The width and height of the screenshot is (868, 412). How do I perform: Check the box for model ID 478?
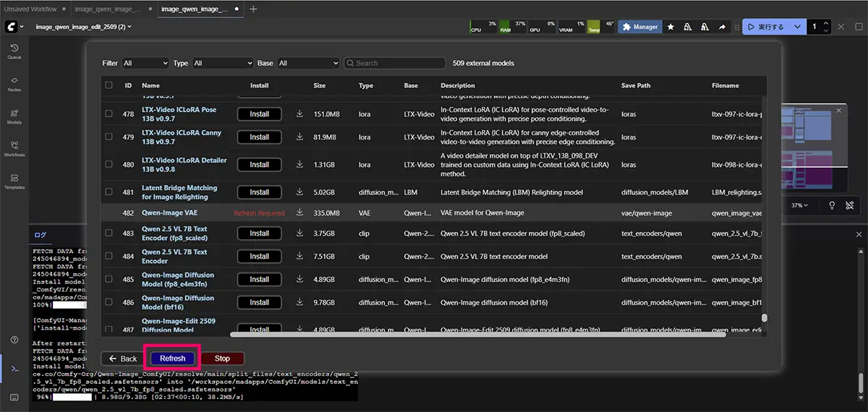coord(109,114)
